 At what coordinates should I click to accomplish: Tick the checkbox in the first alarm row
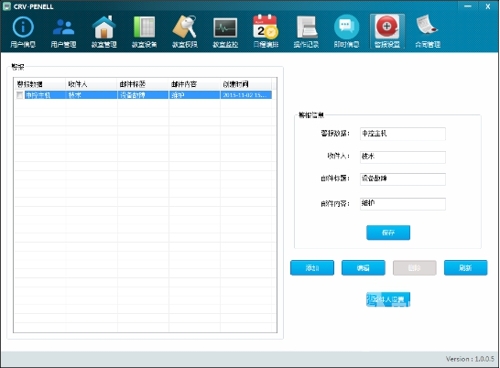click(x=20, y=95)
